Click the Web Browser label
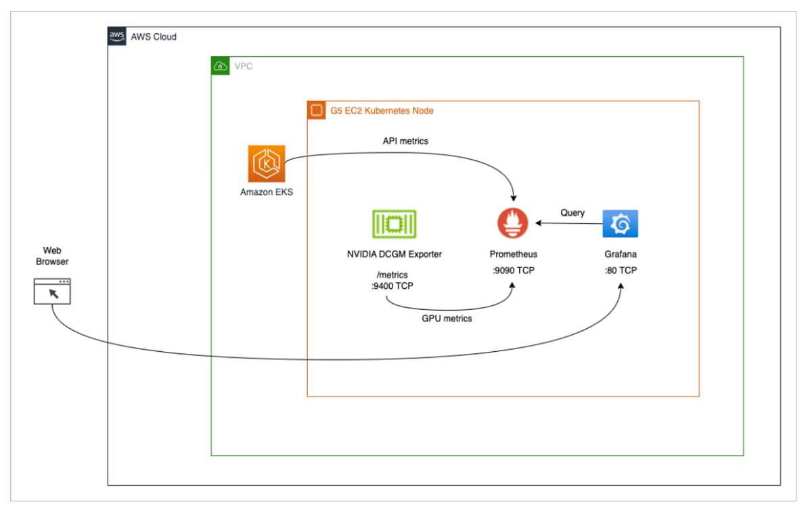Viewport: 812px width, 519px height. [52, 256]
